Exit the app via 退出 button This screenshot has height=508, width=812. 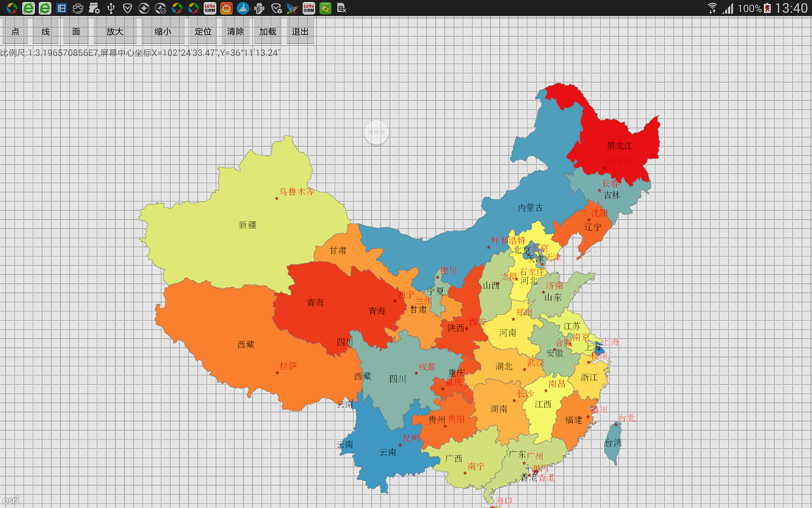tap(300, 31)
